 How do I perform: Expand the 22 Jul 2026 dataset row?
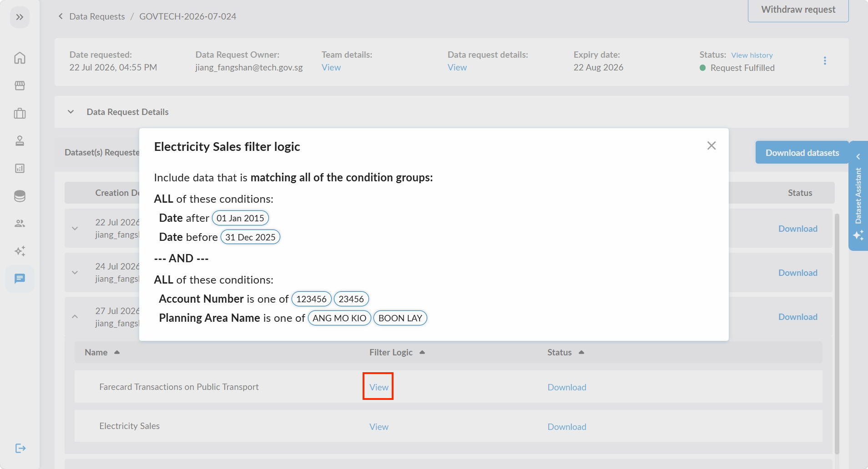point(75,229)
